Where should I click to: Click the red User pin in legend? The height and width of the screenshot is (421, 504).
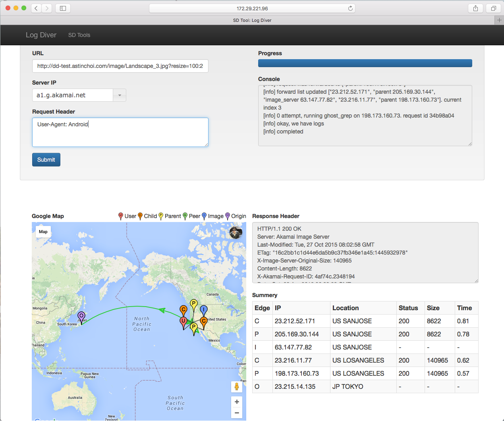click(121, 216)
